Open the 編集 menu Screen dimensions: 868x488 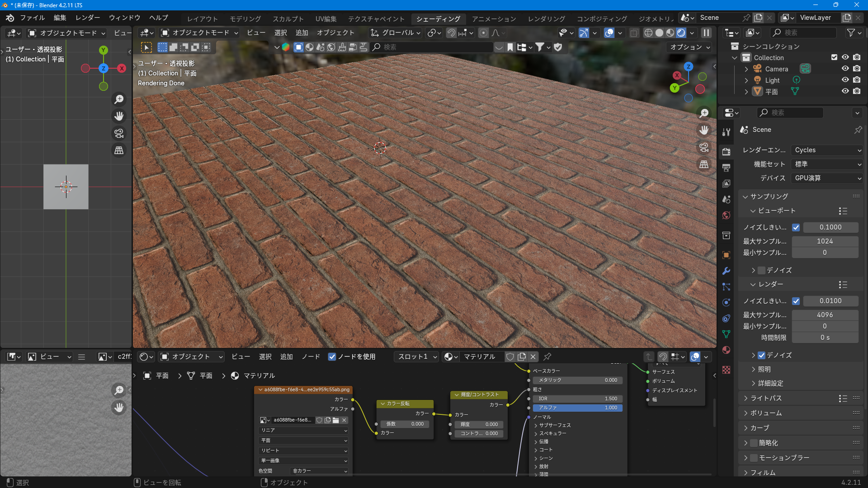tap(60, 18)
